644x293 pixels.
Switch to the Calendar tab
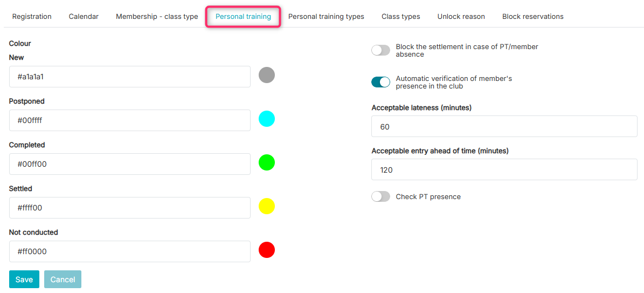coord(84,17)
